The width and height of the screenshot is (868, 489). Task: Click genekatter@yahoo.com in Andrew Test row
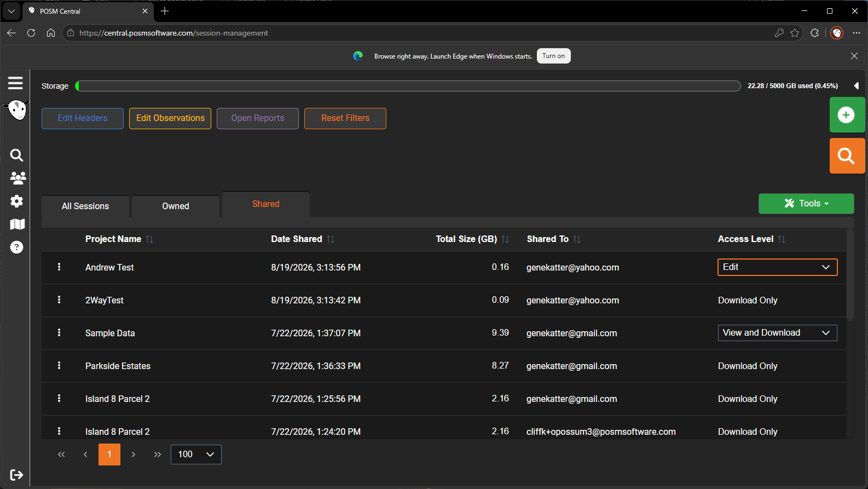pyautogui.click(x=573, y=268)
